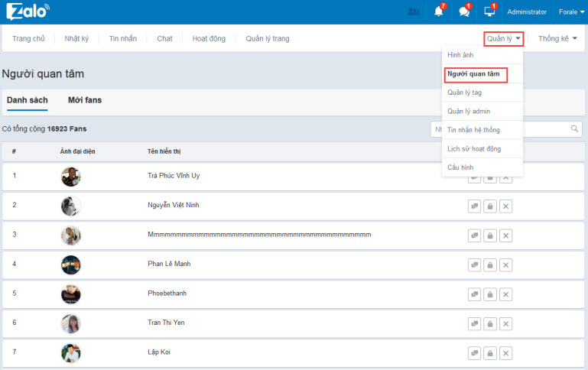Click the group people icon in header
The image size is (588, 370).
[x=414, y=11]
